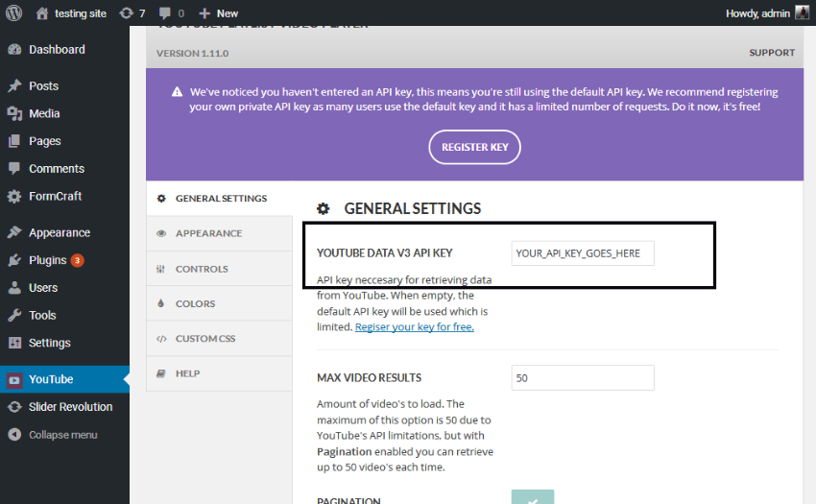Click the Settings sliders icon in sidebar
This screenshot has height=504, width=816.
pos(14,343)
